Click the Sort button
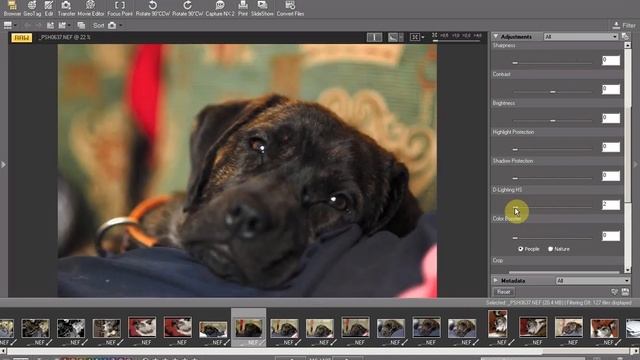Image resolution: width=640 pixels, height=360 pixels. (98, 25)
